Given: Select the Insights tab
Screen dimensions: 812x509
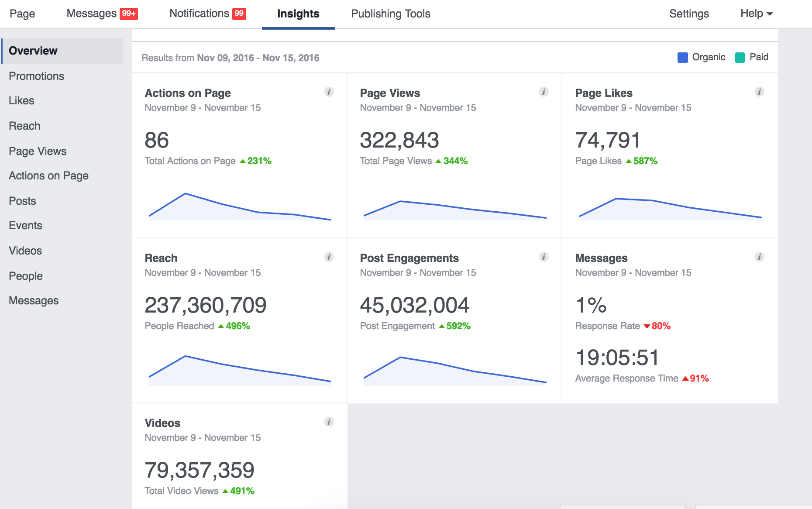Looking at the screenshot, I should pyautogui.click(x=298, y=14).
